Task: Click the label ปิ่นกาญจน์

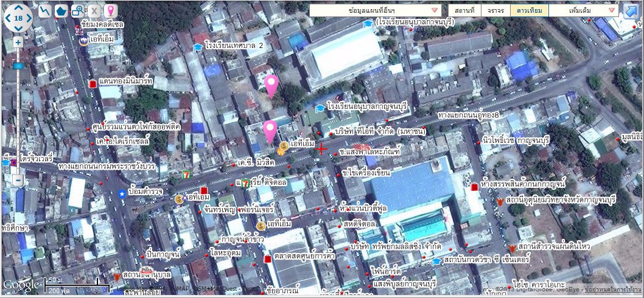Action: point(164,254)
